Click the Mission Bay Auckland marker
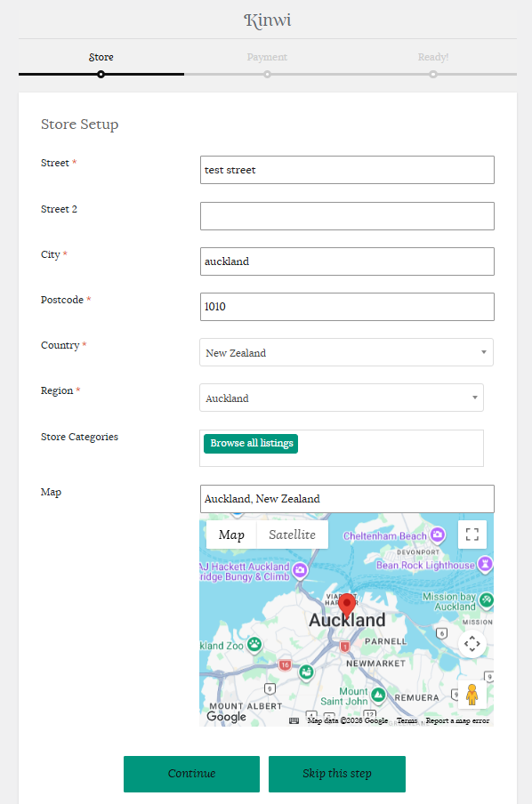532x804 pixels. point(487,599)
